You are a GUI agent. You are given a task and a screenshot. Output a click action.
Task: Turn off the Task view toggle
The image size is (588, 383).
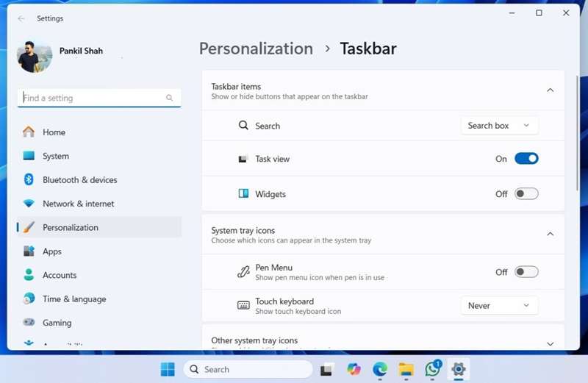526,159
